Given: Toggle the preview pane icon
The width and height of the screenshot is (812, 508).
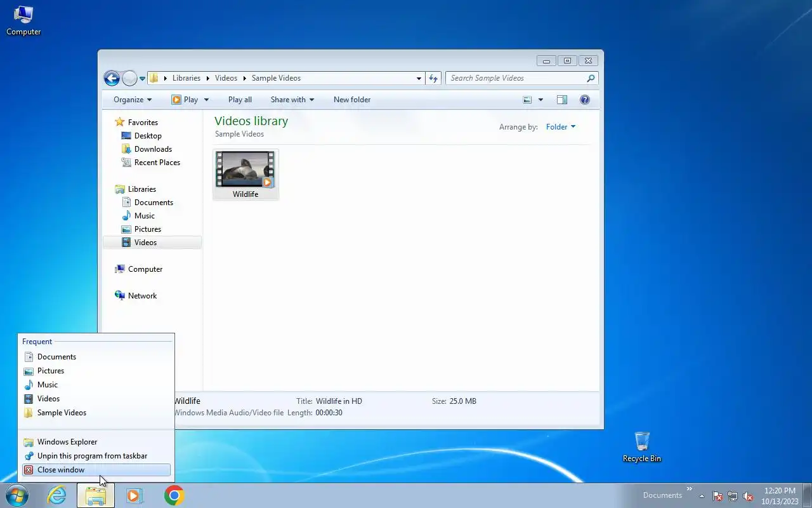Looking at the screenshot, I should coord(561,100).
